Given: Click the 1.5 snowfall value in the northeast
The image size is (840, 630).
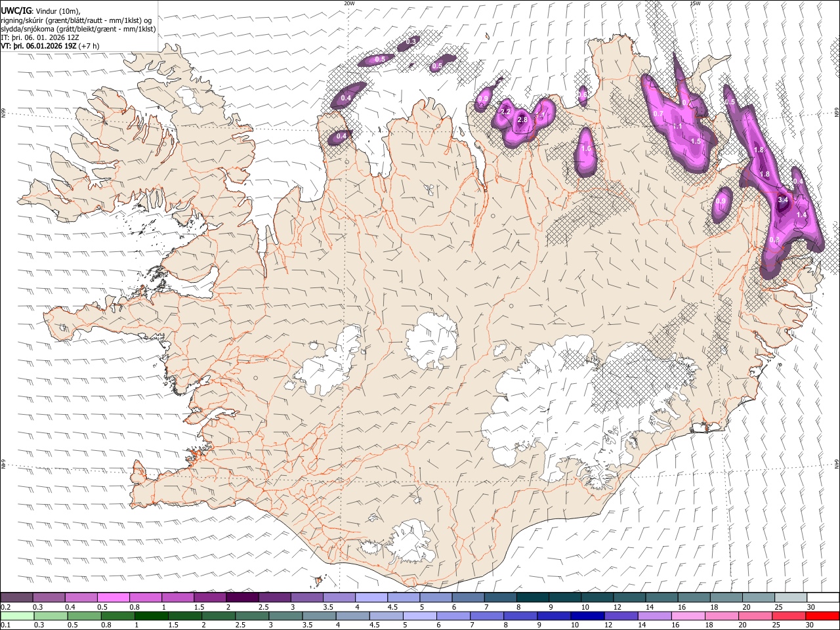Looking at the screenshot, I should pos(696,141).
